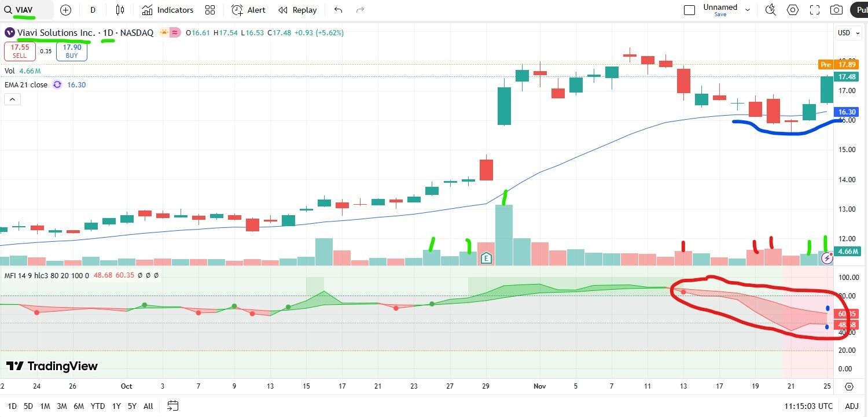
Task: Open the Indicators dialog
Action: [168, 10]
